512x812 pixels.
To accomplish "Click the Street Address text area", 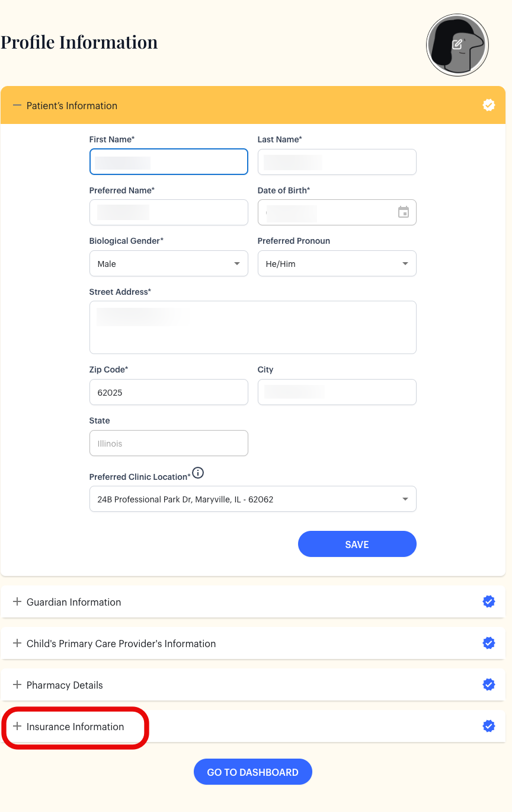I will pyautogui.click(x=253, y=327).
